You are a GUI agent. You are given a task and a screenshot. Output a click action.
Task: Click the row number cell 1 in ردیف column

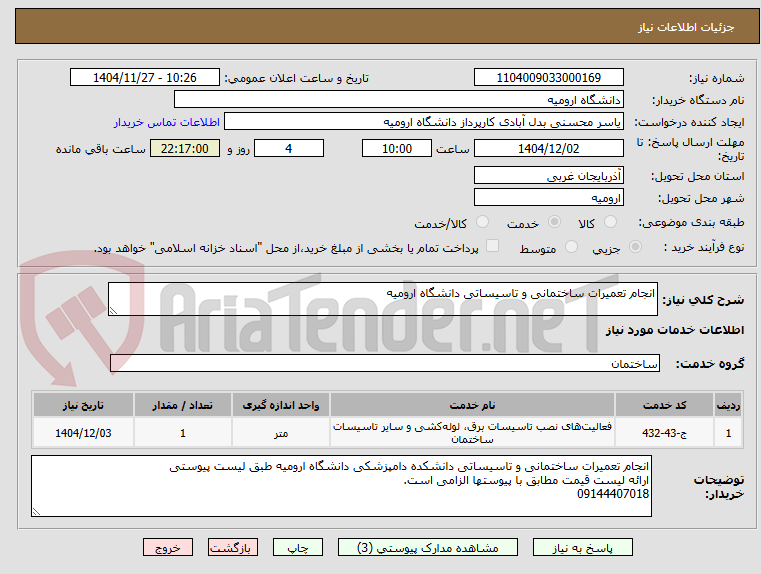[x=728, y=433]
